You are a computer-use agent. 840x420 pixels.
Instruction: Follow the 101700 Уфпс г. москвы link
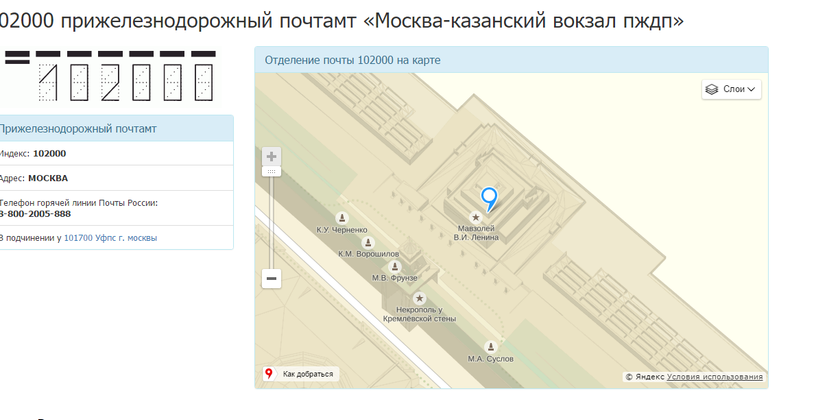click(x=110, y=238)
